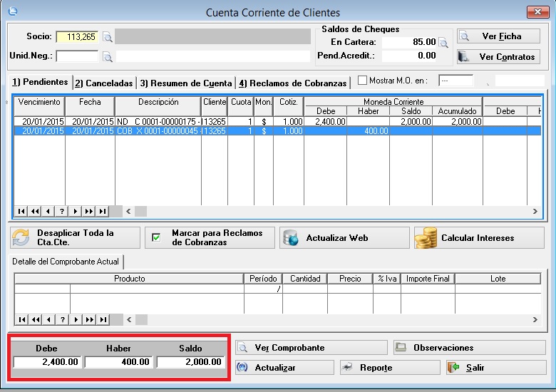Open the Reporte print button
The width and height of the screenshot is (556, 392).
click(x=390, y=368)
